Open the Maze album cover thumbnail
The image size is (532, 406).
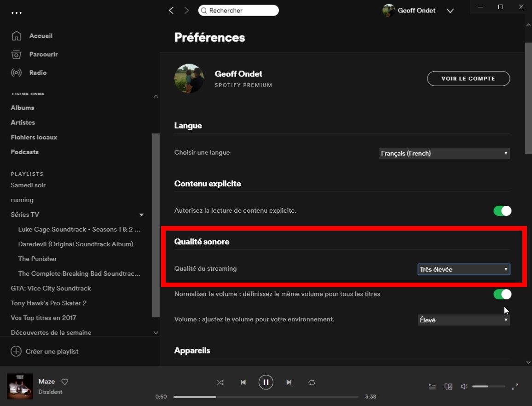[20, 386]
